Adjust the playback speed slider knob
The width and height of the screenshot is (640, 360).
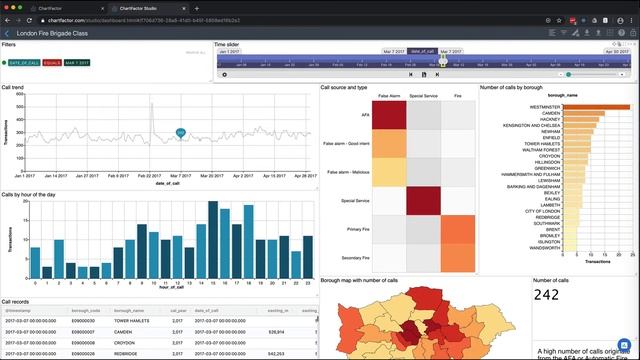coord(569,75)
